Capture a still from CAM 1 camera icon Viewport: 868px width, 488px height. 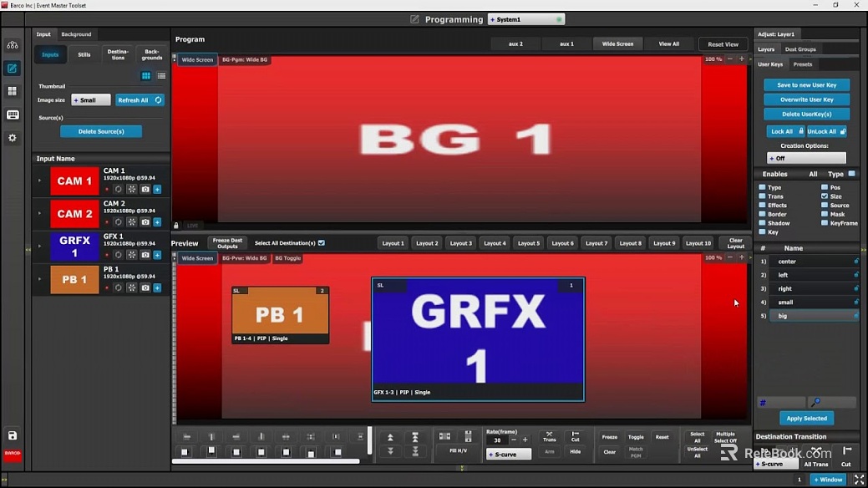coord(145,190)
